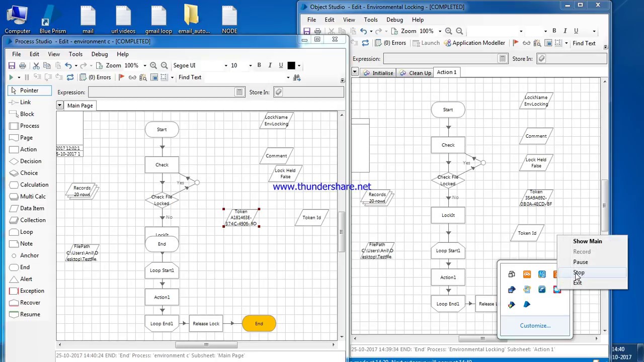Open Process Studio Zoom 100% dropdown
The image size is (644, 362).
click(x=145, y=65)
